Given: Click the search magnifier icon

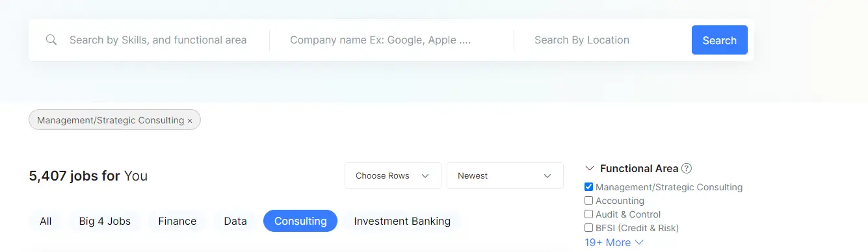Looking at the screenshot, I should coord(51,40).
